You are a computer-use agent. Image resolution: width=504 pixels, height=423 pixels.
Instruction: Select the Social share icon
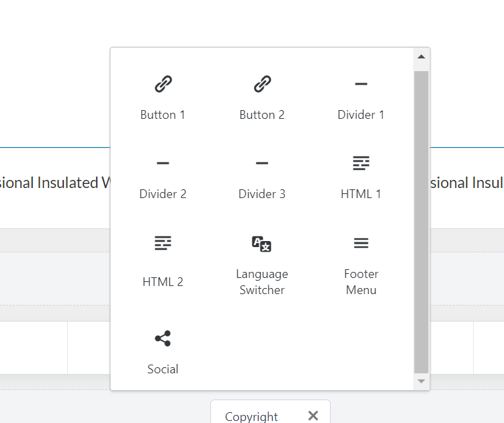click(x=163, y=338)
